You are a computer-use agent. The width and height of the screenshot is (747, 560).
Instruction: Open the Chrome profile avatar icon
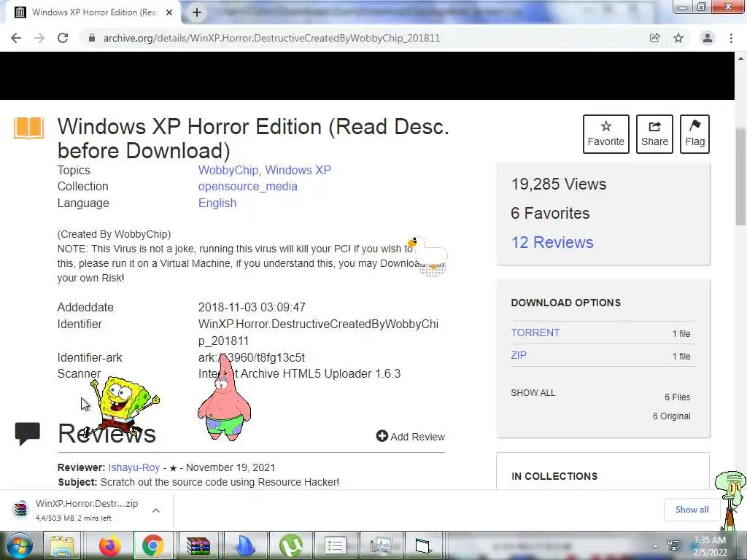click(x=708, y=38)
